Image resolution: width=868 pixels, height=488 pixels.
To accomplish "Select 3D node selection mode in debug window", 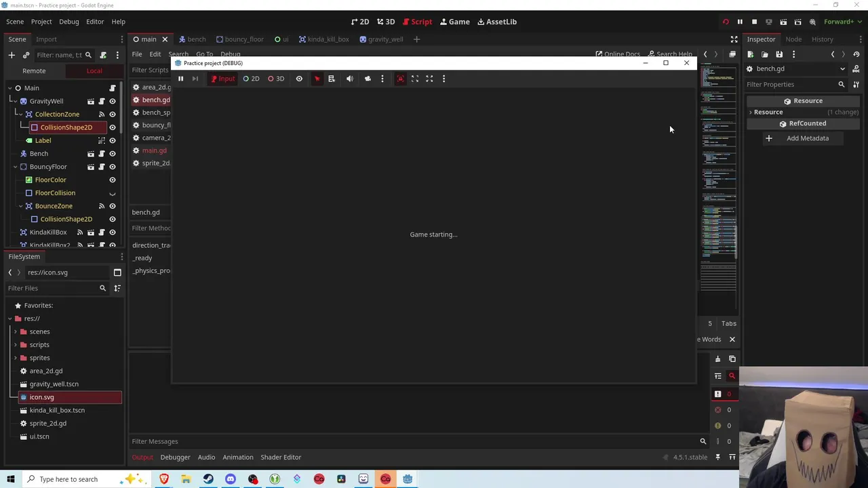I will point(276,79).
